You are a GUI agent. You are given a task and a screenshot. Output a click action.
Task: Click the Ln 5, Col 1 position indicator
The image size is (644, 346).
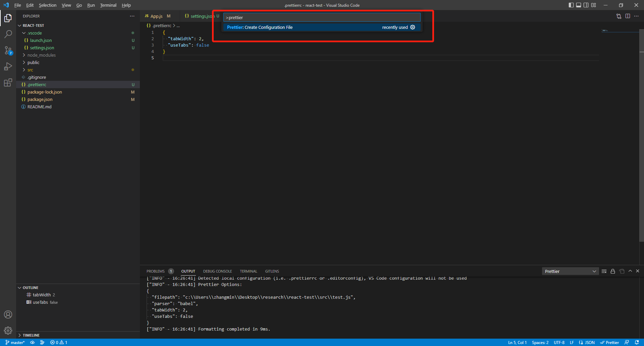517,342
